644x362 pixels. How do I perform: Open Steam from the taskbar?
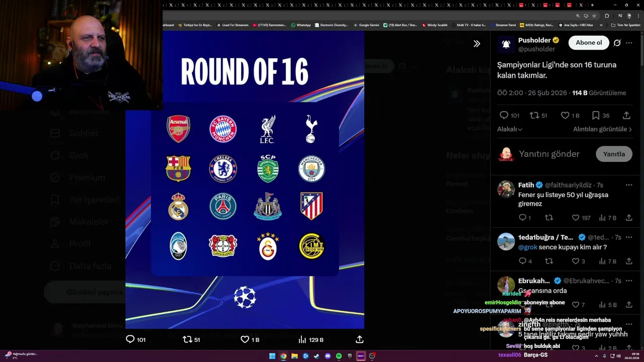point(316,356)
